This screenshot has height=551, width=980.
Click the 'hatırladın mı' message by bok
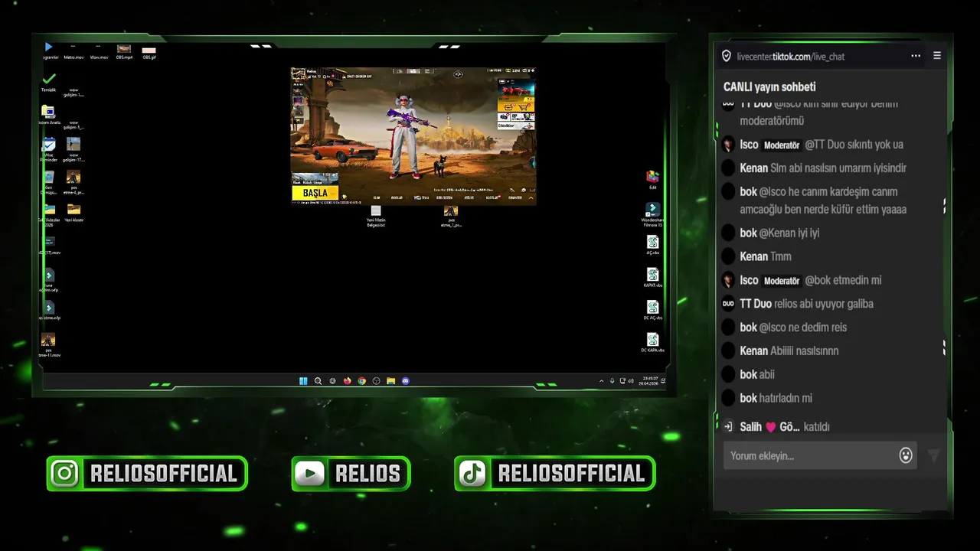[x=786, y=398]
